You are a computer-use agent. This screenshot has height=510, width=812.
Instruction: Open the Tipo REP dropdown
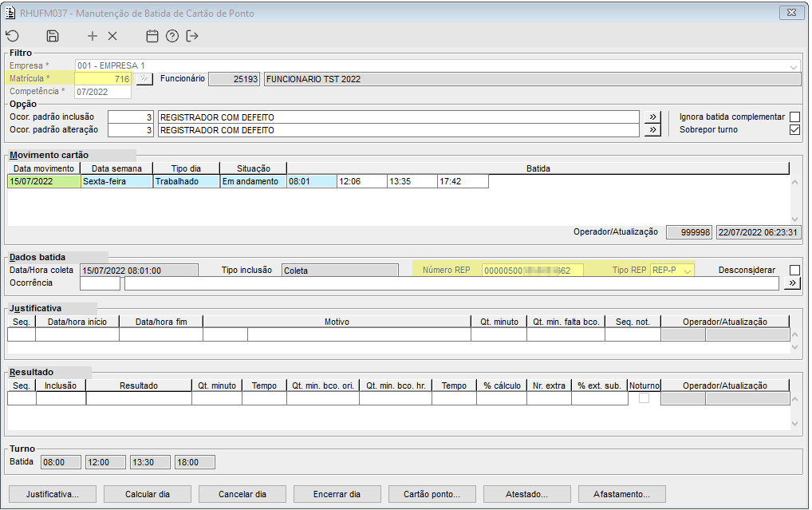tap(686, 271)
